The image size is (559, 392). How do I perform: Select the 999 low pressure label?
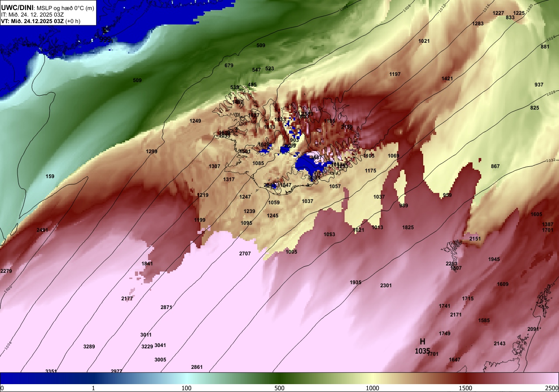coord(105,39)
